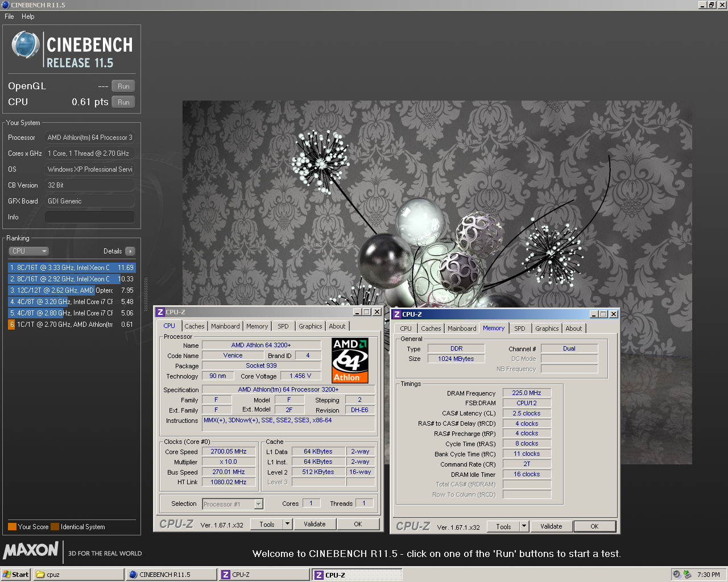Click the Core Speed value 2700.05 MHz
This screenshot has height=582, width=728.
pos(229,452)
